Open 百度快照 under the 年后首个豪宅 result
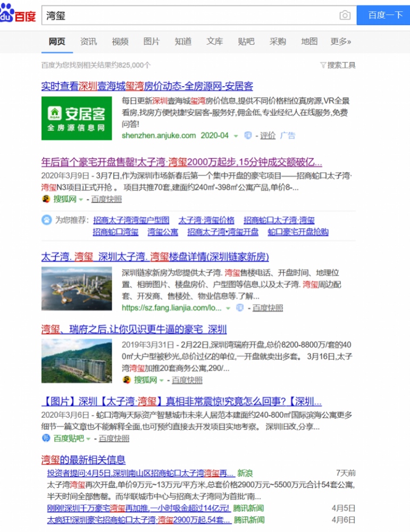 pos(106,199)
